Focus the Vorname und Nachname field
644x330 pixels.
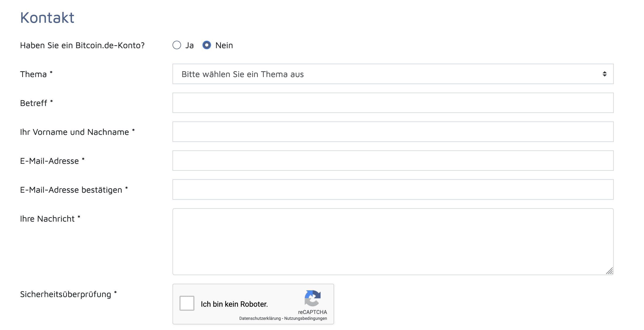pos(393,132)
